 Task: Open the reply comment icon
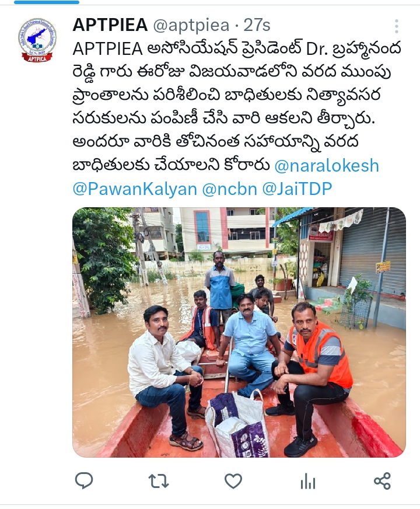(x=84, y=481)
